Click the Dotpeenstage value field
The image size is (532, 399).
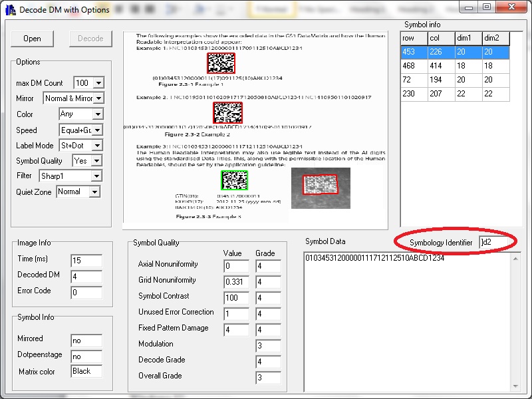(86, 356)
